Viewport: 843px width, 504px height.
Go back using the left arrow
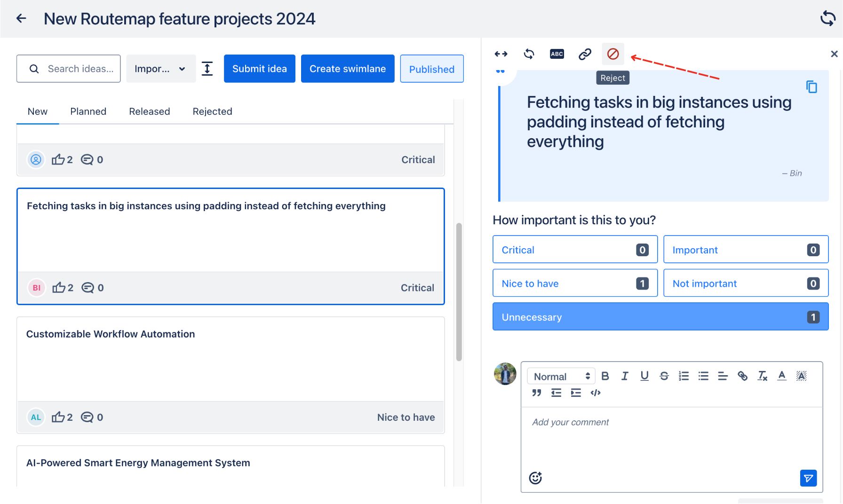pyautogui.click(x=21, y=18)
